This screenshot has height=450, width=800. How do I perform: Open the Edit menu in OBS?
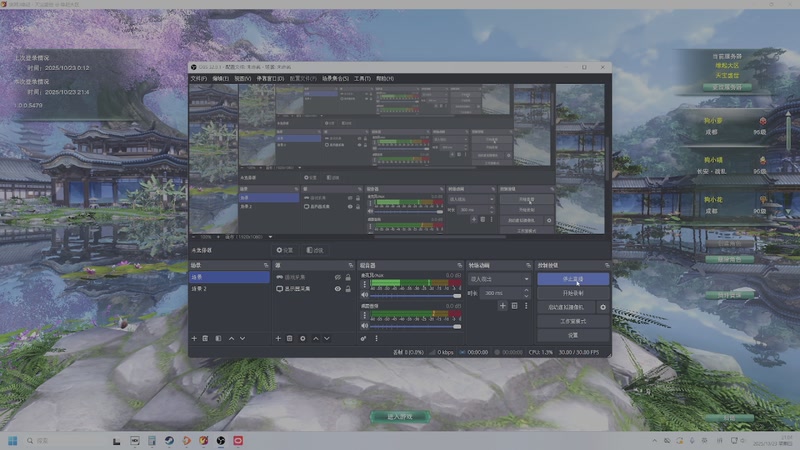[x=220, y=79]
